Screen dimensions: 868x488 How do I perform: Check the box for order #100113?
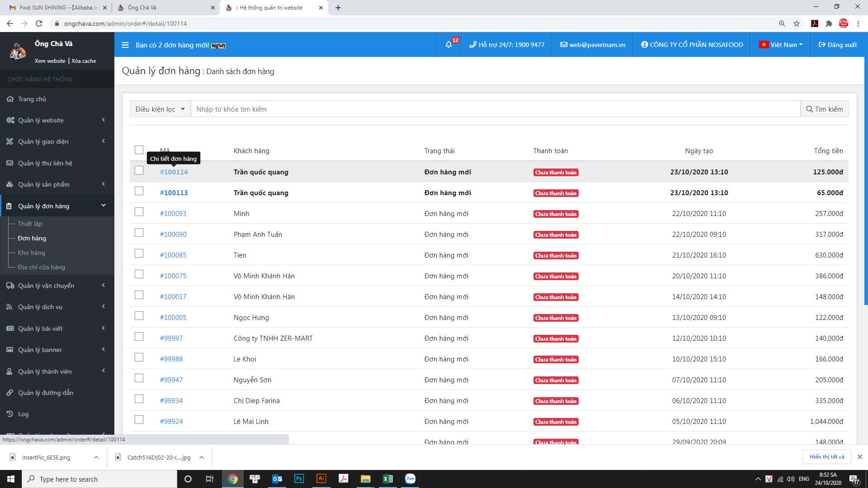[x=139, y=191]
